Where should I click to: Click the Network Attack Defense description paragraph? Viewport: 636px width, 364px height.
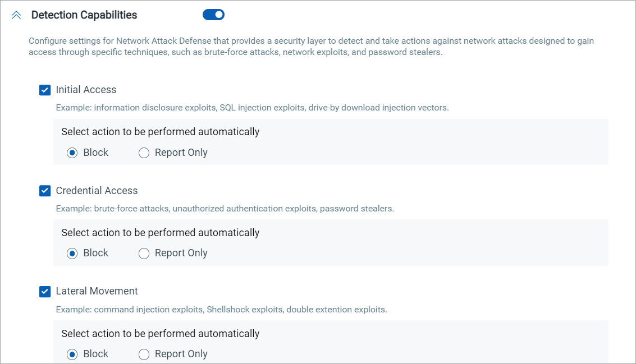311,47
